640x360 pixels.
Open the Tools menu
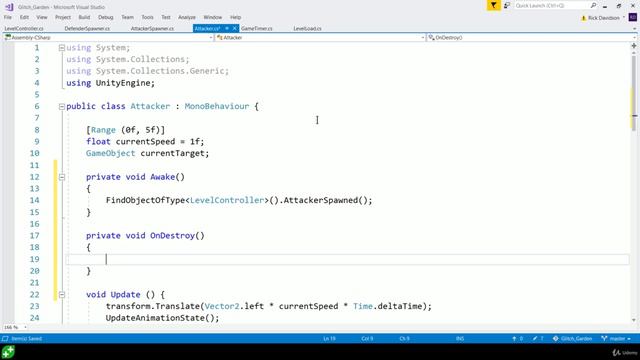(147, 17)
